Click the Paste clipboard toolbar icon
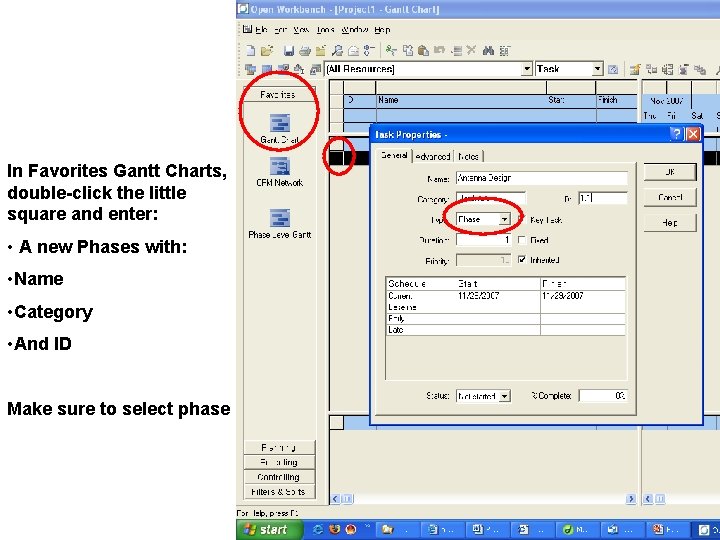The height and width of the screenshot is (540, 720). pos(423,50)
